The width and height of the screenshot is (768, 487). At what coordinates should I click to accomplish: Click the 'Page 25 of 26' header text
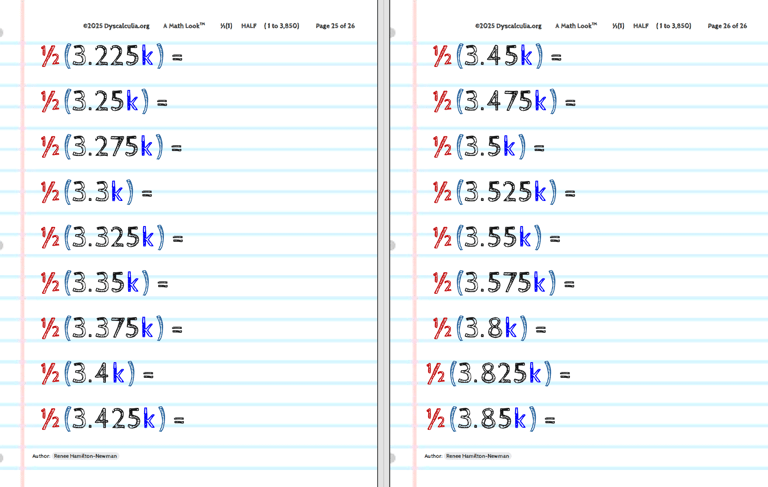point(335,26)
